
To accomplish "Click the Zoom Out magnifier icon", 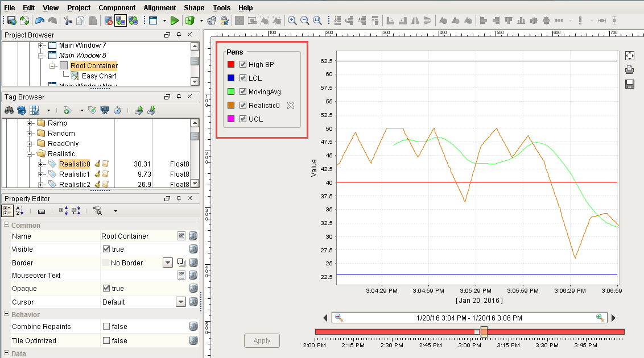I will pyautogui.click(x=305, y=20).
